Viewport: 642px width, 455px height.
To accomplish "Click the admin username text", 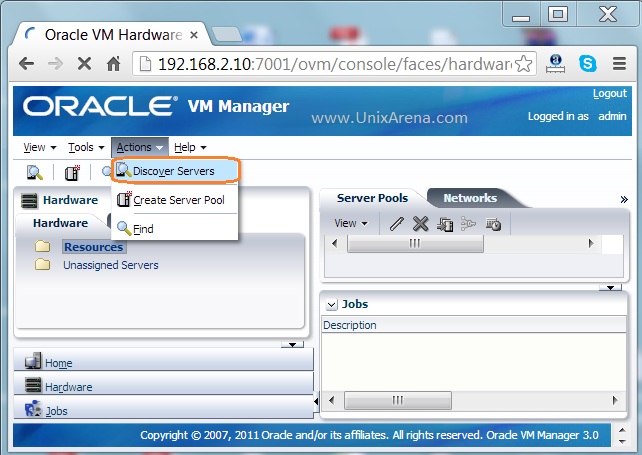I will (612, 116).
